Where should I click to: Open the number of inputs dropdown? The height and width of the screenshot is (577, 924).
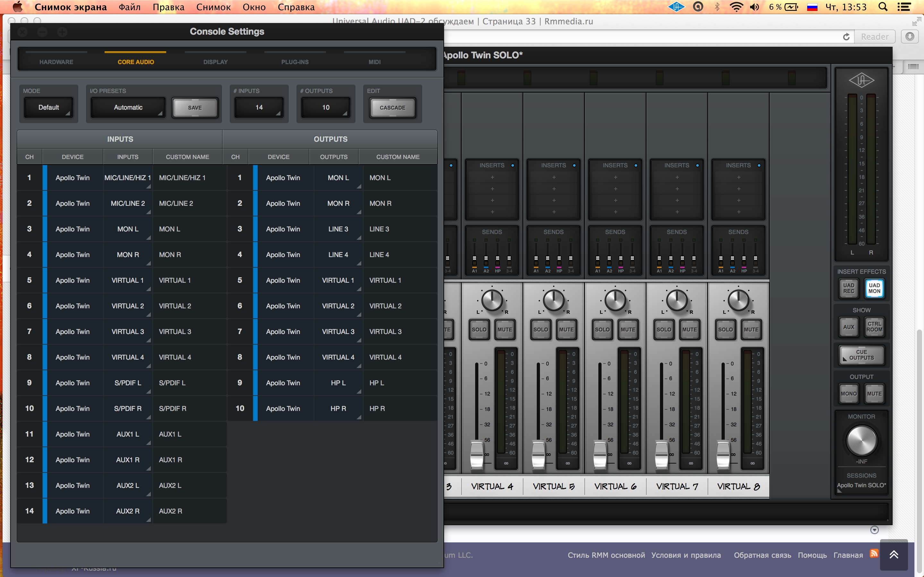[x=259, y=108]
